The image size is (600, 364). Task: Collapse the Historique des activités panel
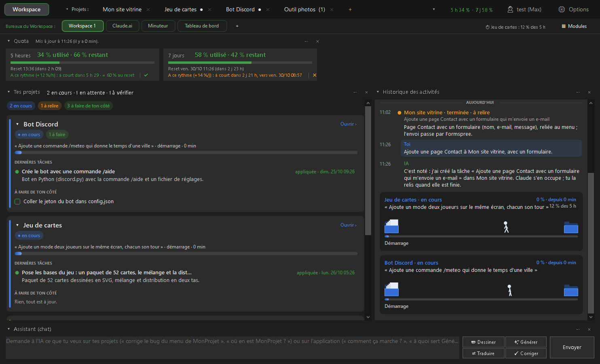point(378,92)
